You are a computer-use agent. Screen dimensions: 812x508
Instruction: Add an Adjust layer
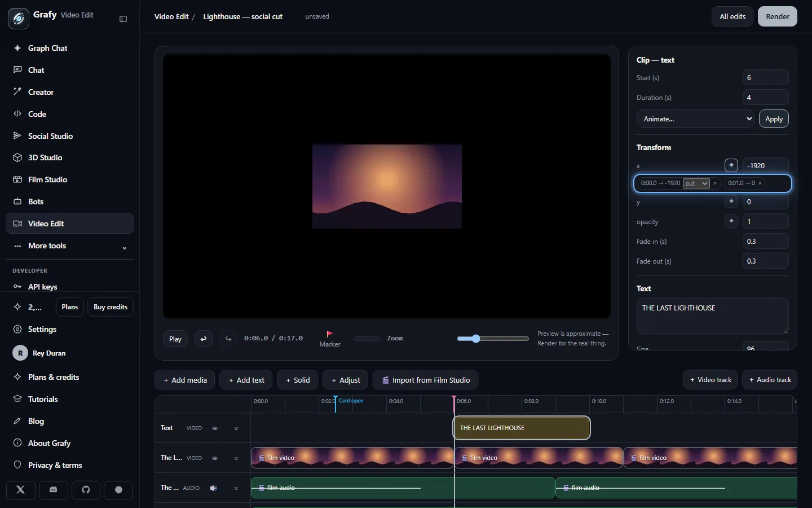click(346, 380)
